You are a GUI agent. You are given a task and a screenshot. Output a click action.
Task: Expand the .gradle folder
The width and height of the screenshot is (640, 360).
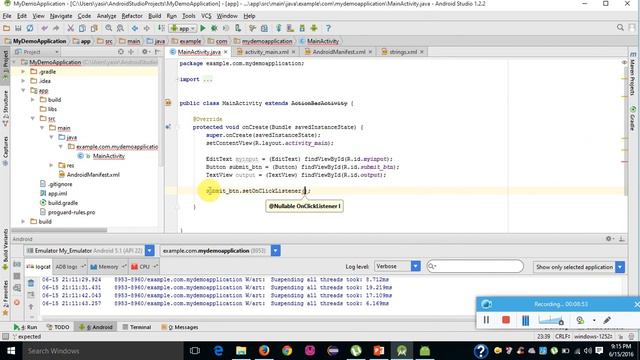(x=23, y=71)
